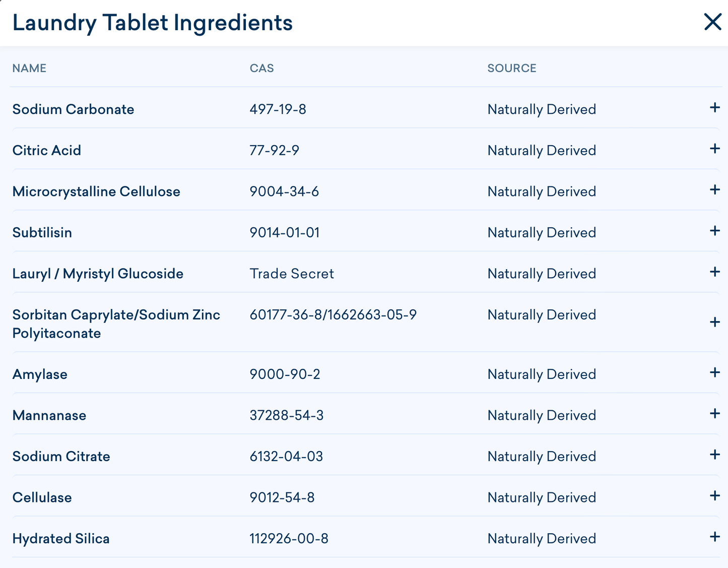This screenshot has width=728, height=568.
Task: Click plus icon for Lauryl / Myristyl Glucoside
Action: click(x=714, y=272)
